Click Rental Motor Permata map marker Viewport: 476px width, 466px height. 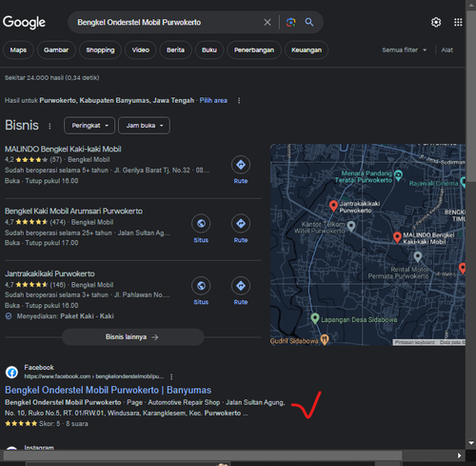coord(418,256)
